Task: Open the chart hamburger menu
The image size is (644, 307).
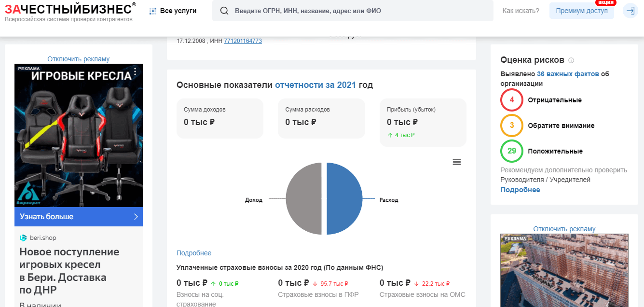Action: 457,162
